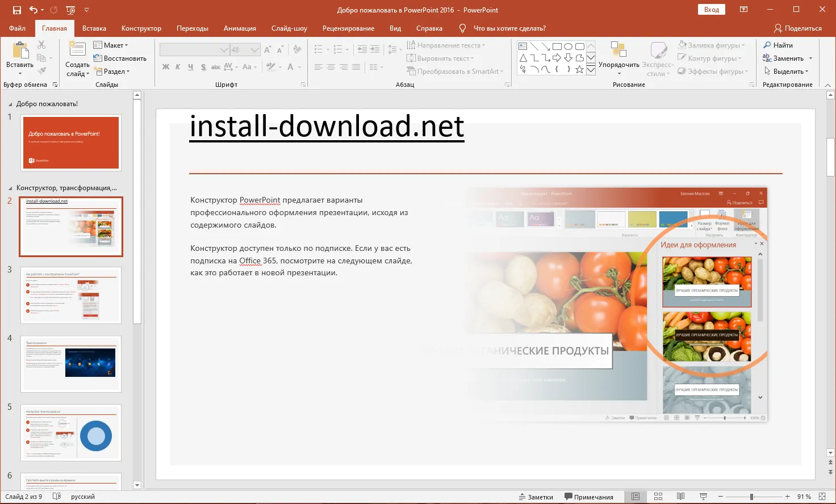
Task: Toggle the Заметки notes pane
Action: (536, 497)
